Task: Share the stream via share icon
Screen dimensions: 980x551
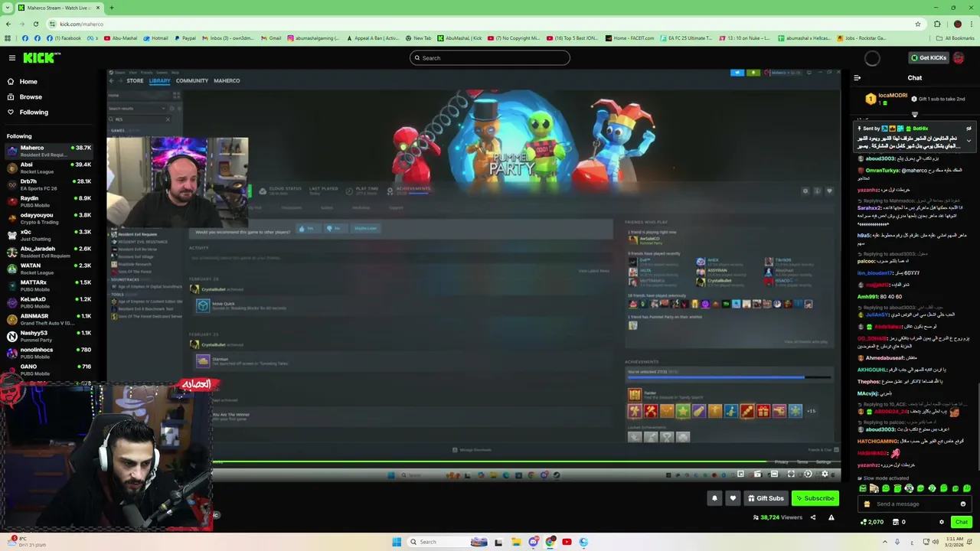Action: [x=813, y=517]
